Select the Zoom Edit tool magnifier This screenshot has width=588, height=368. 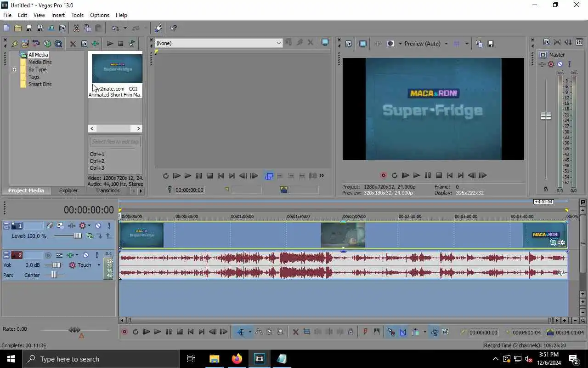pyautogui.click(x=281, y=332)
